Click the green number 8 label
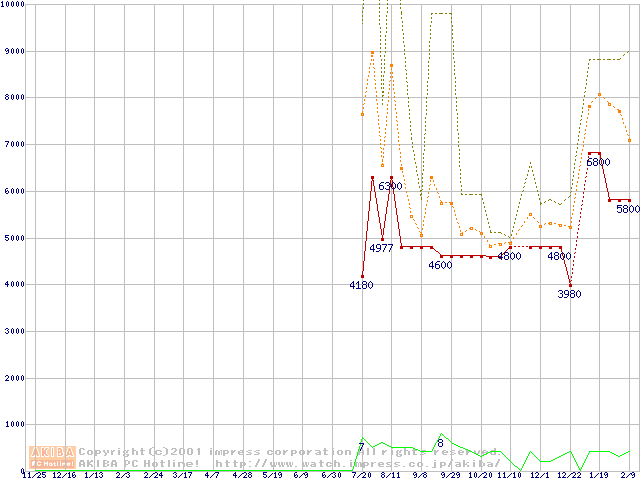Screen dimensions: 640x480 440,443
